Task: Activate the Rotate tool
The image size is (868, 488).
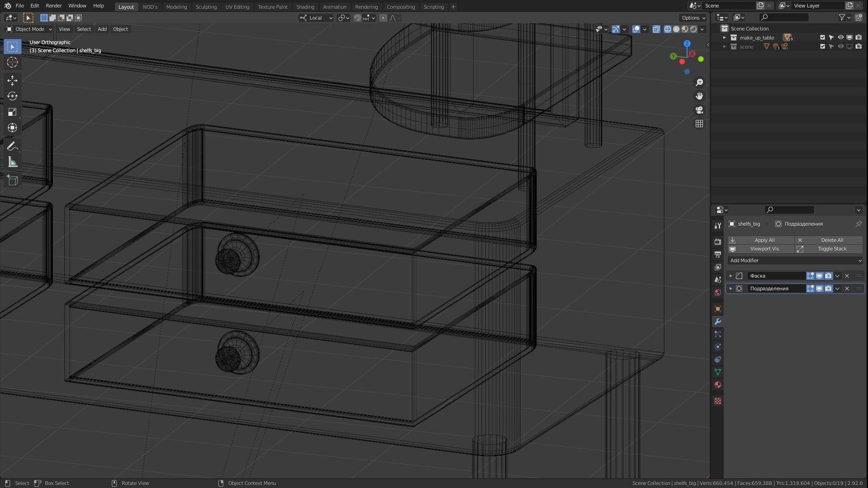Action: (12, 96)
